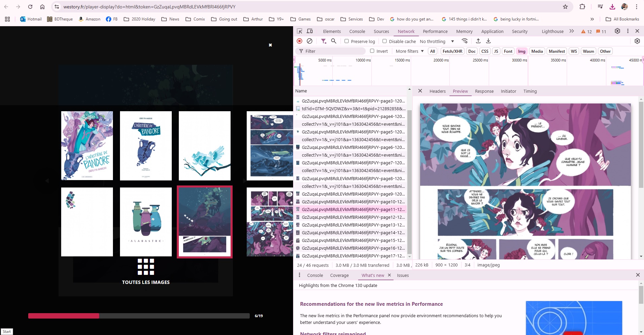Screen dimensions: 644x335
Task: Open the Dev bookmark folder
Action: click(x=376, y=19)
